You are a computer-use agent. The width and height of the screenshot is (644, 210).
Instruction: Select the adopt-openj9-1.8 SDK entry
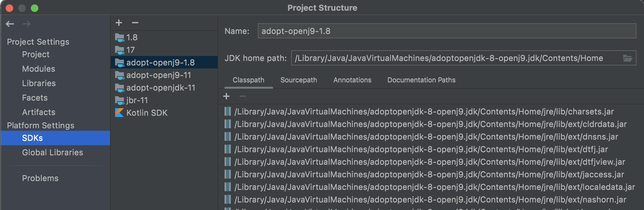coord(164,62)
